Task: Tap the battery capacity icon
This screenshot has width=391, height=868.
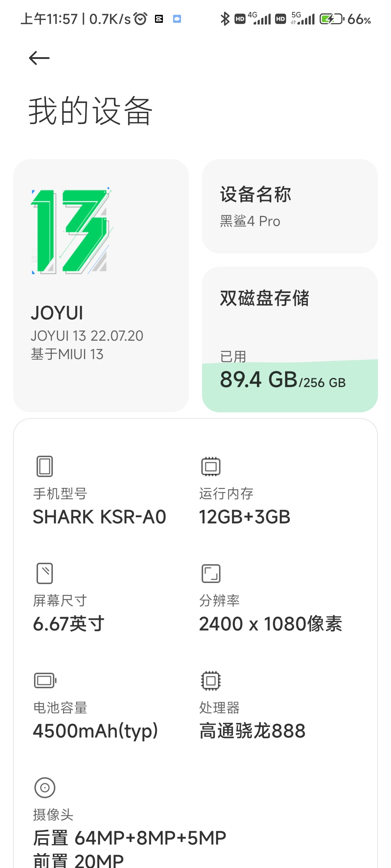Action: (x=45, y=680)
